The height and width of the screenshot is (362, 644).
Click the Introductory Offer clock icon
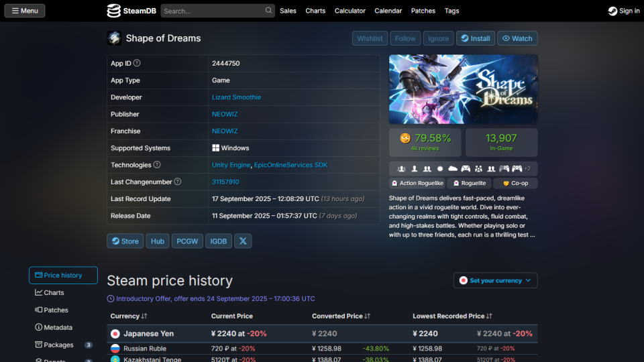tap(111, 299)
